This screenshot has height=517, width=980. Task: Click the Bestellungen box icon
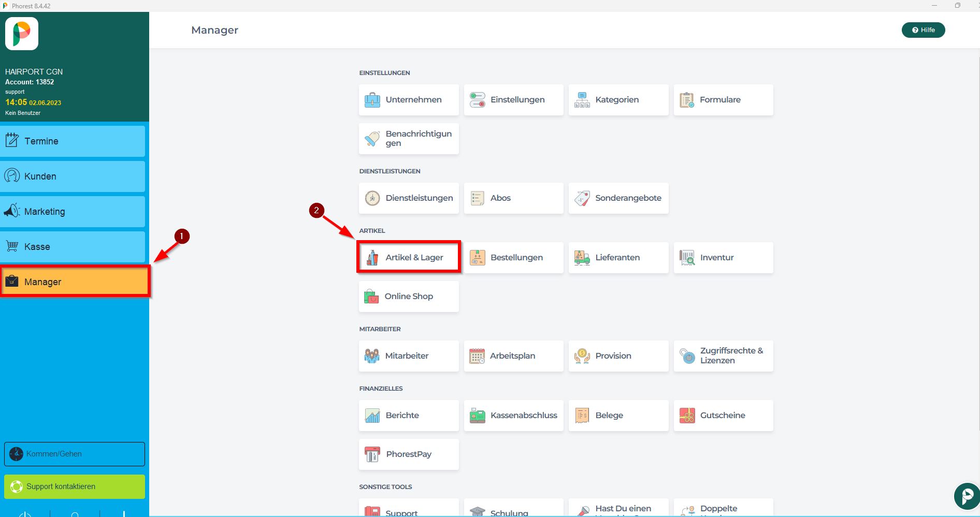point(477,257)
